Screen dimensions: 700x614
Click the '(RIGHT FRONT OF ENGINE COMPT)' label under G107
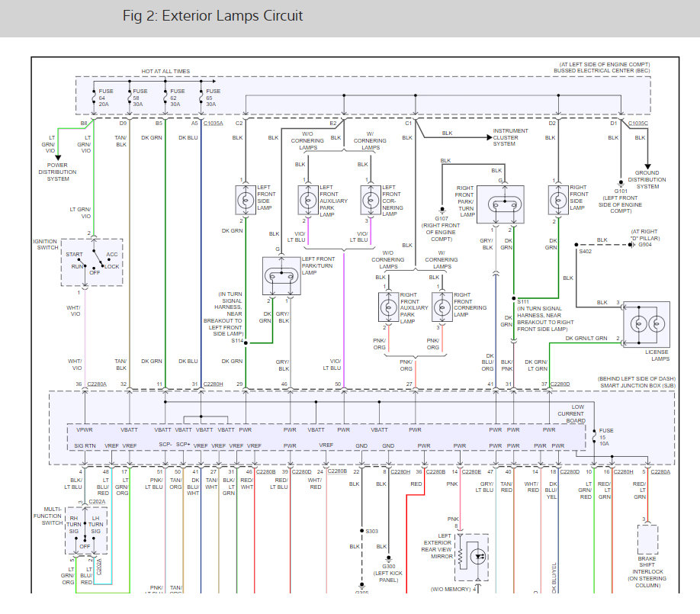[x=441, y=232]
